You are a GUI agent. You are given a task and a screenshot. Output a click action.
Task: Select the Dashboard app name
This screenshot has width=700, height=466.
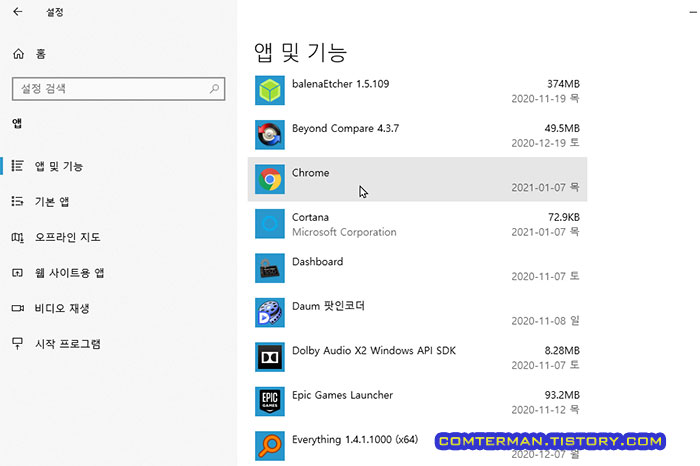(x=317, y=262)
